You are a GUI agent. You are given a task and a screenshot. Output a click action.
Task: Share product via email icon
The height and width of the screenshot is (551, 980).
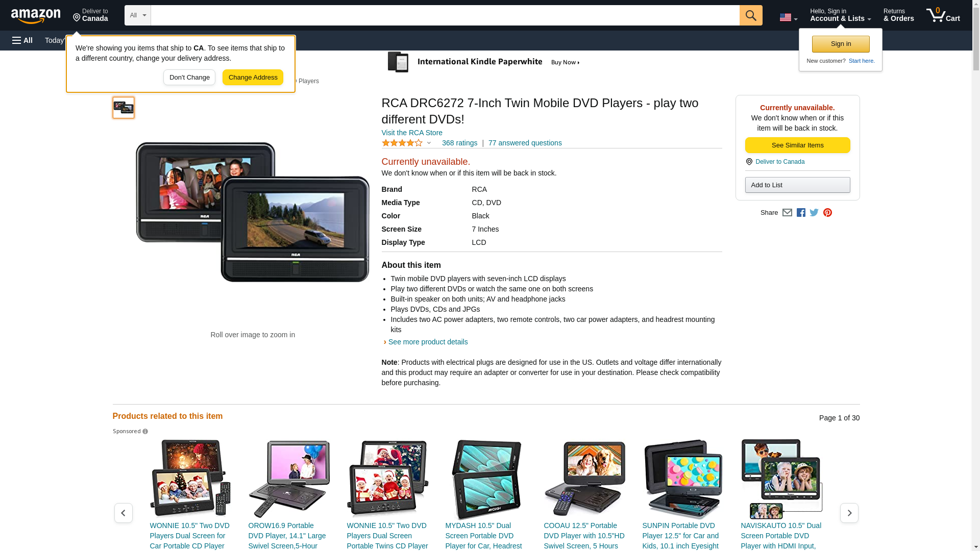point(787,213)
